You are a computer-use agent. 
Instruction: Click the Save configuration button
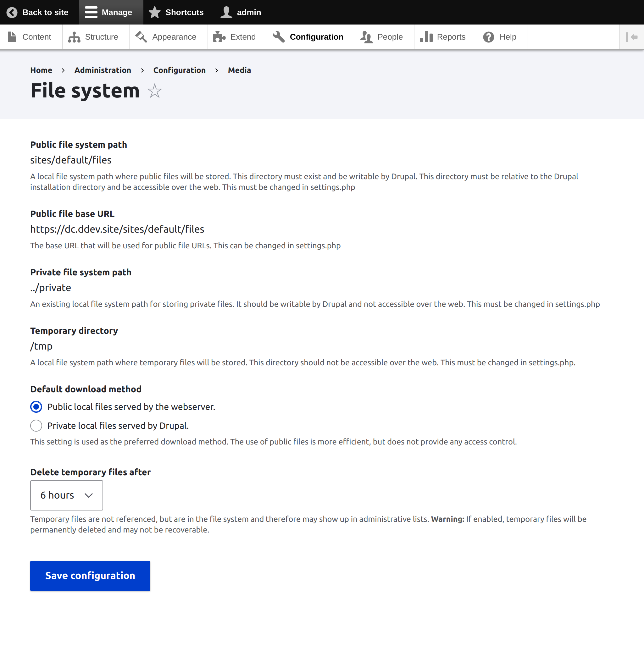click(x=90, y=576)
